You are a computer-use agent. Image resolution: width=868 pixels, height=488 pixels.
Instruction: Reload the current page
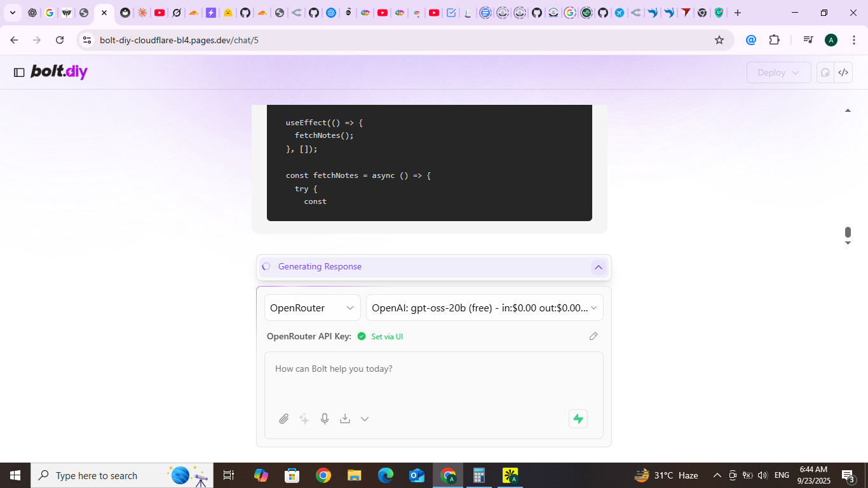[60, 40]
